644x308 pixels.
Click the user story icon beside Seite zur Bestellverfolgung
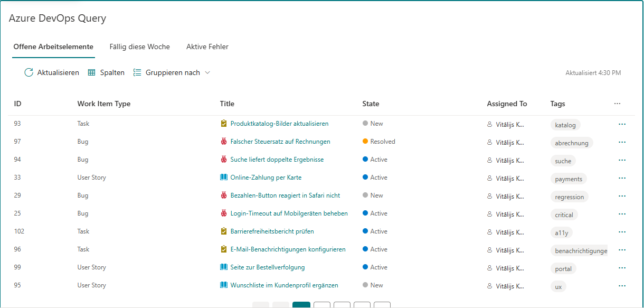tap(224, 267)
